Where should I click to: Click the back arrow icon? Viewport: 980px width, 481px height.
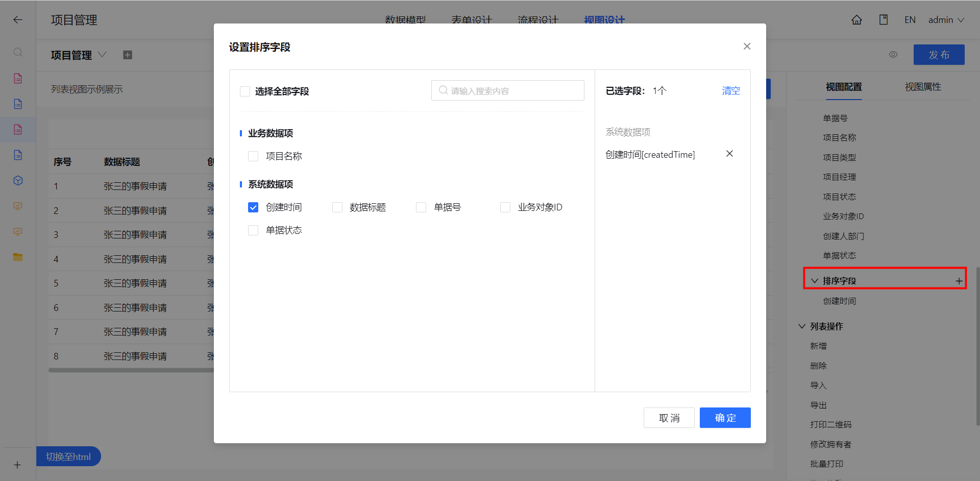18,20
